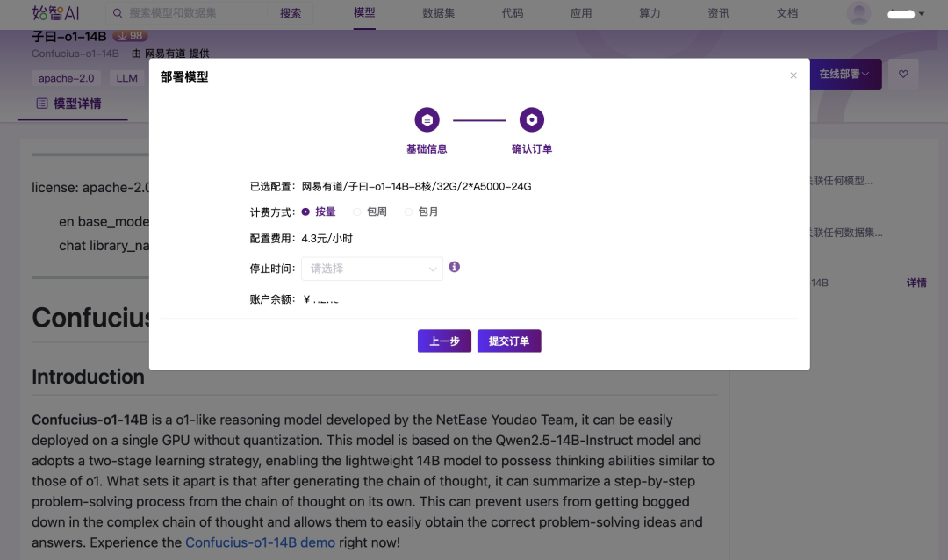
Task: Click the 搜索 button
Action: pos(291,13)
